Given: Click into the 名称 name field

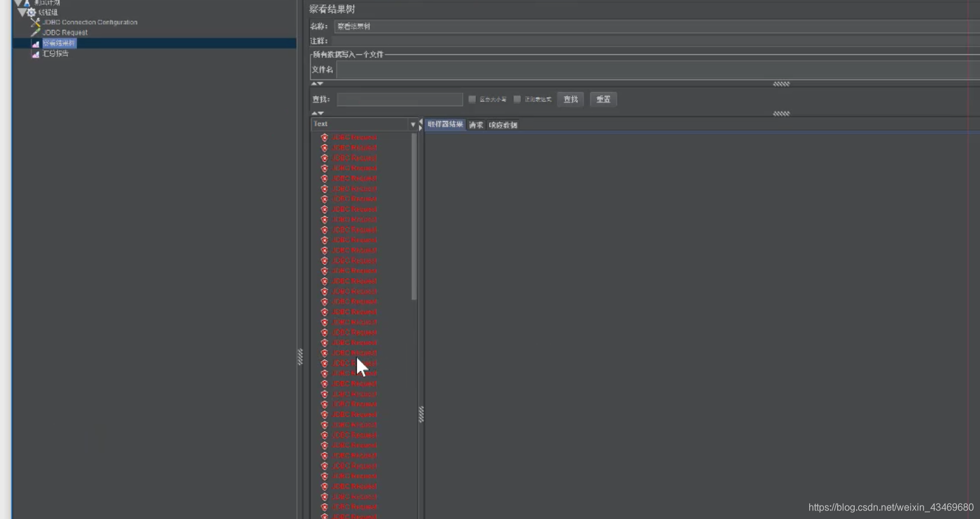Looking at the screenshot, I should (x=657, y=26).
